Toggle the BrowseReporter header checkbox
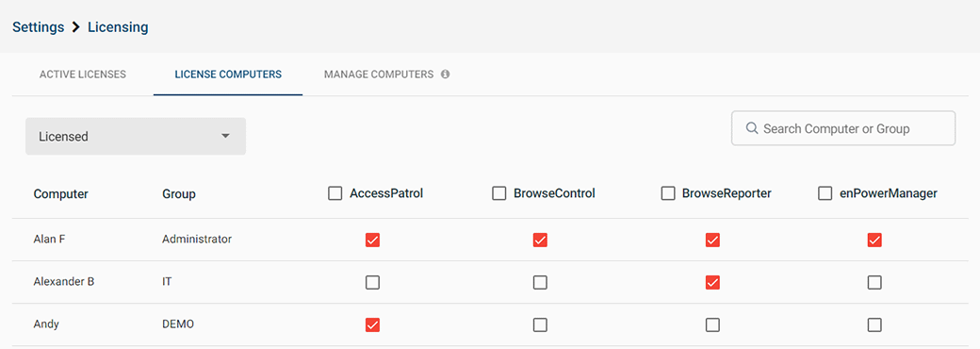980x349 pixels. tap(668, 194)
